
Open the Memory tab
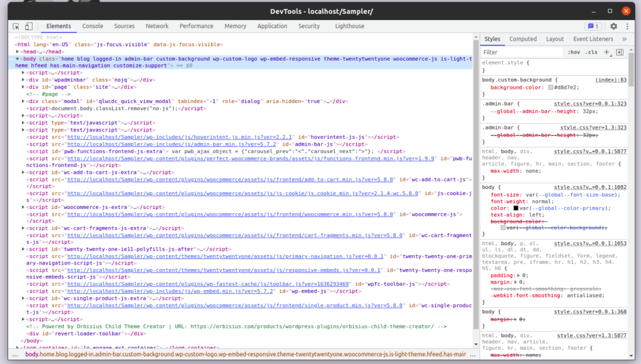(x=235, y=26)
